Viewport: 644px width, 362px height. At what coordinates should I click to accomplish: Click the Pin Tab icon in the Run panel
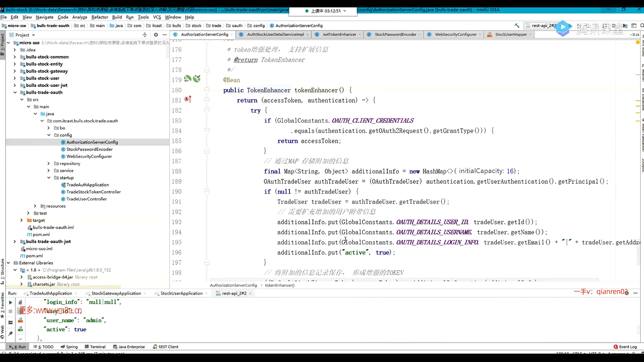10,334
